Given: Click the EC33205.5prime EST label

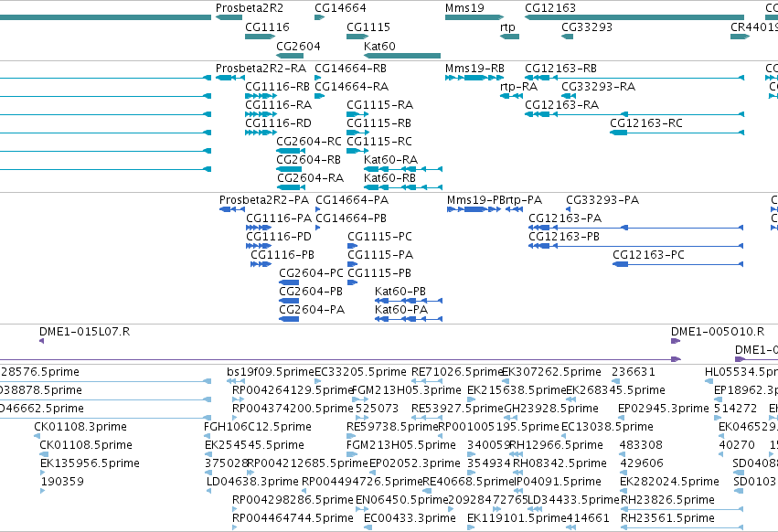Looking at the screenshot, I should point(360,372).
